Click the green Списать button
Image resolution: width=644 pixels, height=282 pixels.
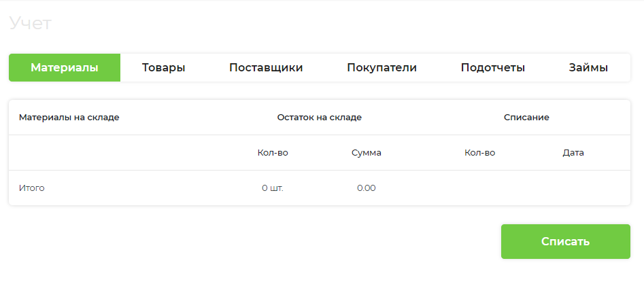point(566,241)
